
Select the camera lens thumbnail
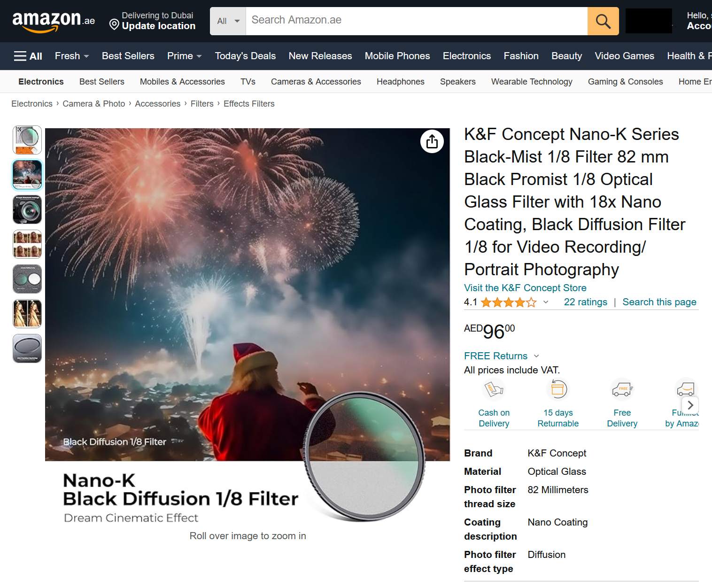click(27, 209)
